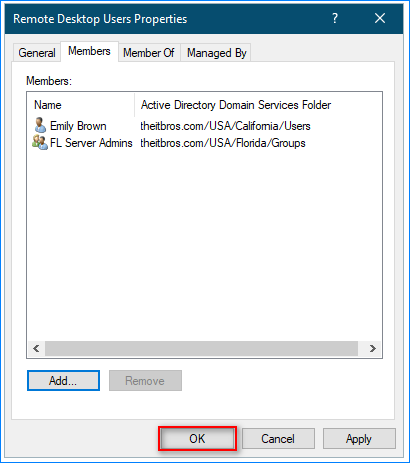Select the Emily Brown user icon
The width and height of the screenshot is (410, 463).
(40, 125)
